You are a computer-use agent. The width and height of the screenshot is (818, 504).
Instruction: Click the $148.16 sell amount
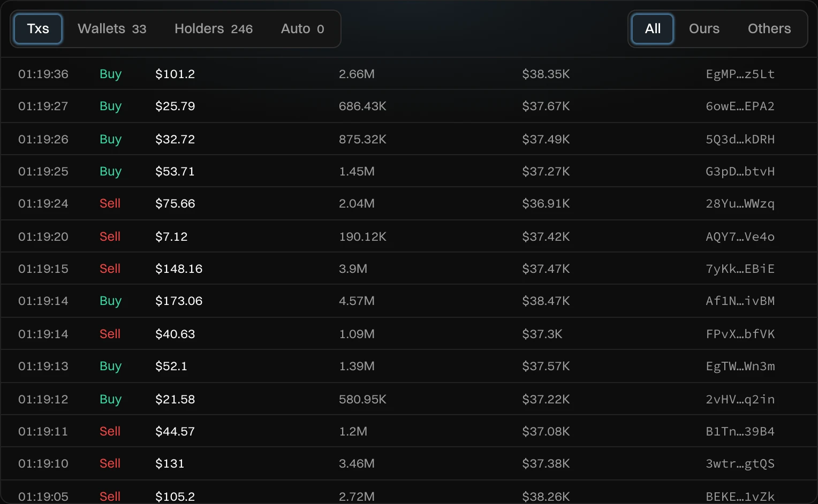179,269
